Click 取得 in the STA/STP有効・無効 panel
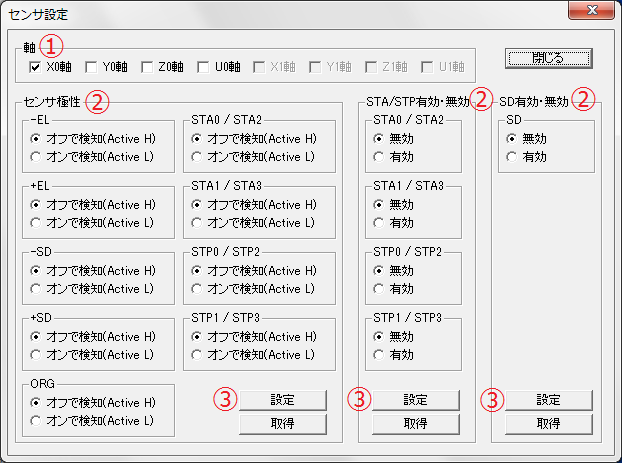The height and width of the screenshot is (463, 622). click(416, 424)
